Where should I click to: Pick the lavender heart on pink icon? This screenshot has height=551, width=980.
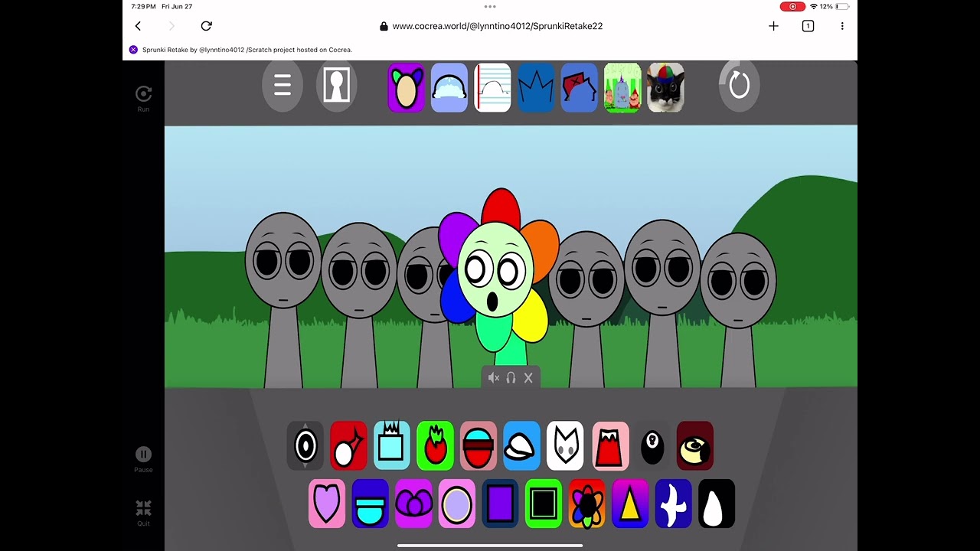[327, 504]
